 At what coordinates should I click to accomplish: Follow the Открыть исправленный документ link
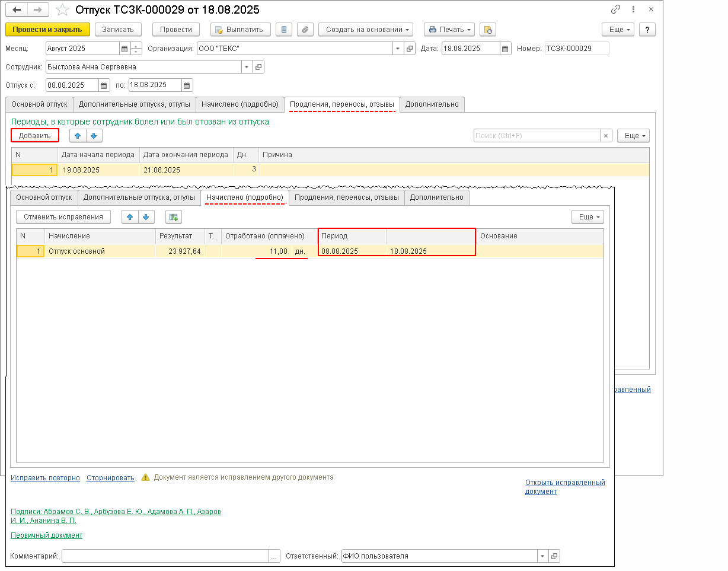pyautogui.click(x=565, y=487)
